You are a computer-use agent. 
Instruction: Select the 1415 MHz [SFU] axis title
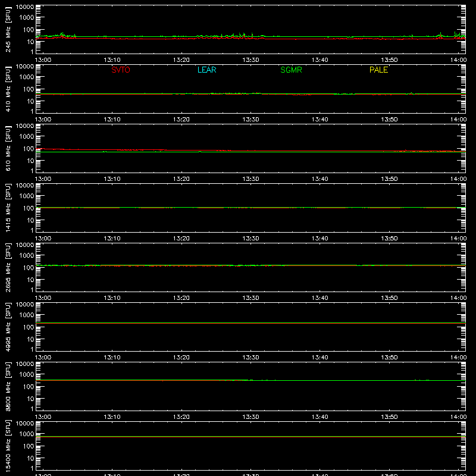point(8,208)
